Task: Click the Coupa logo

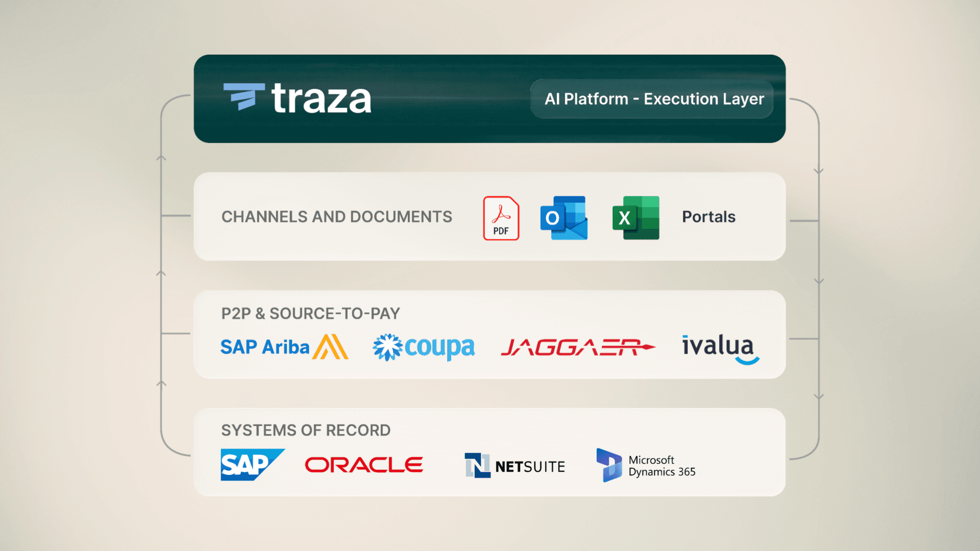Action: coord(424,347)
